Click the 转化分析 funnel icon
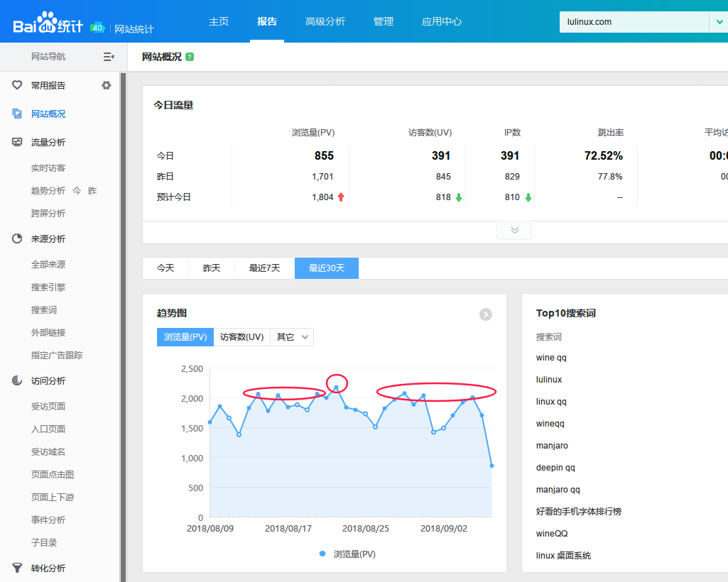This screenshot has width=728, height=582. [17, 568]
